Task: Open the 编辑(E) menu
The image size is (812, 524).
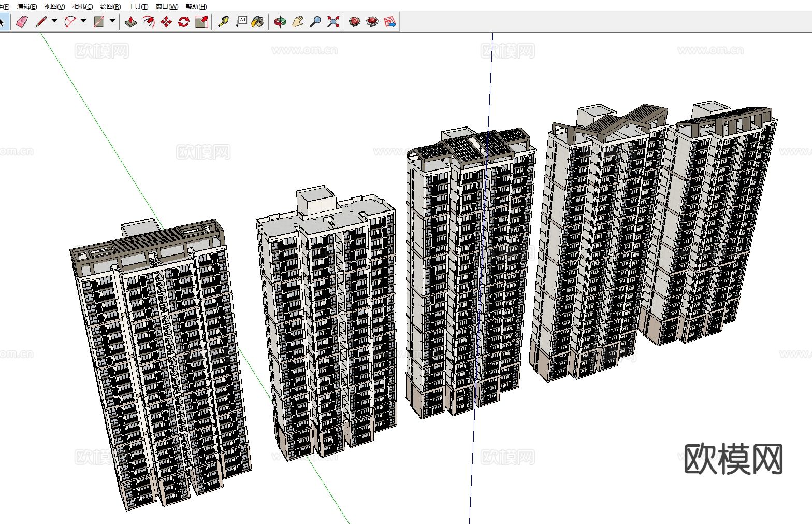Action: (27, 7)
